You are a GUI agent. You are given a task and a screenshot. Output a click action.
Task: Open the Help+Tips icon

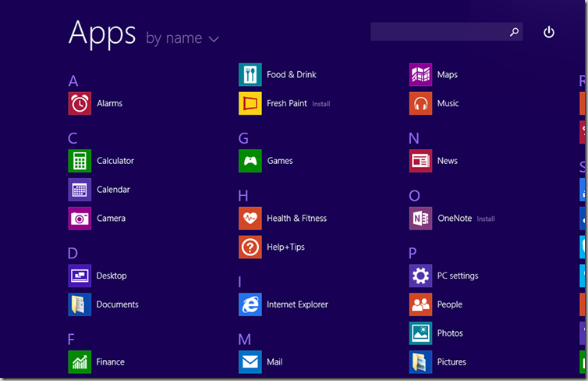(x=250, y=247)
